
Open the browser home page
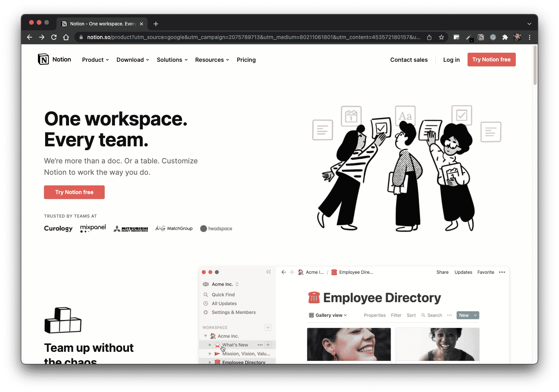pyautogui.click(x=66, y=37)
